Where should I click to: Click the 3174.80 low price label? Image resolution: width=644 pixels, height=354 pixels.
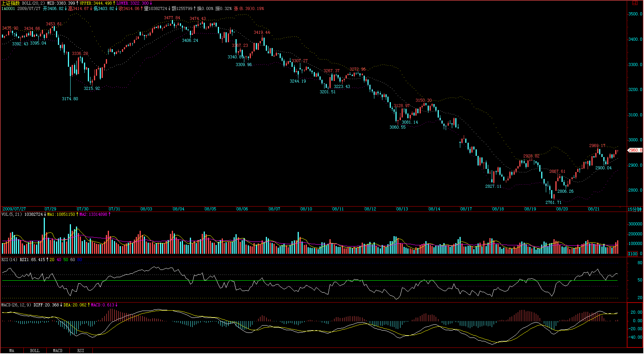pyautogui.click(x=70, y=99)
